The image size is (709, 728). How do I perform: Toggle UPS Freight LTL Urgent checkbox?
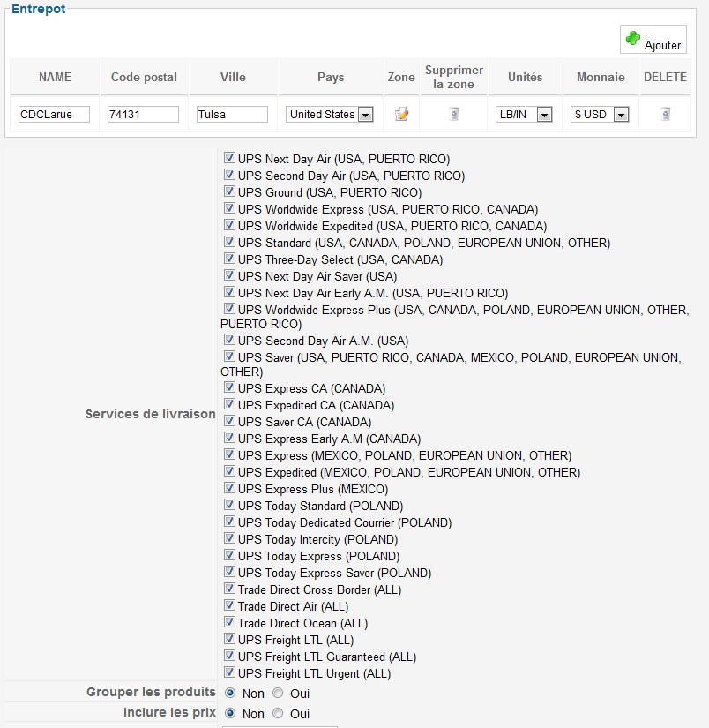tap(229, 672)
